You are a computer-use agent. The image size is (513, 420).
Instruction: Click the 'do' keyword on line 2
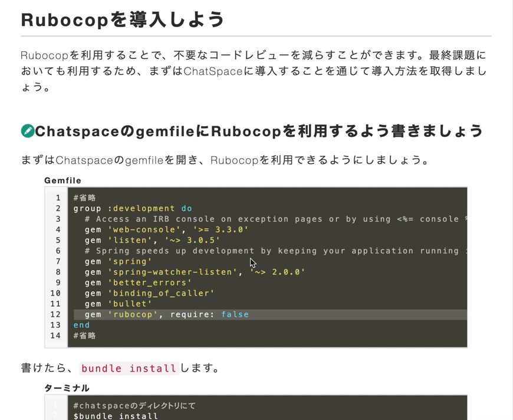point(186,209)
